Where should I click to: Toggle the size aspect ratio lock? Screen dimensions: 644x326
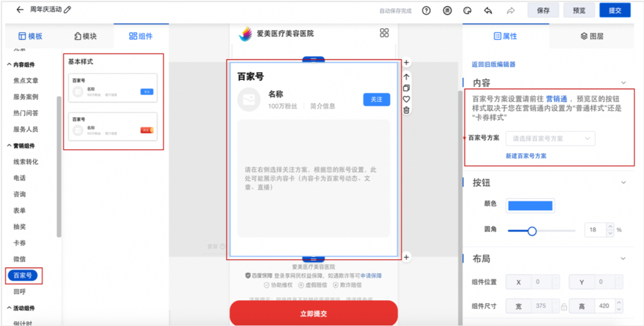coord(563,306)
